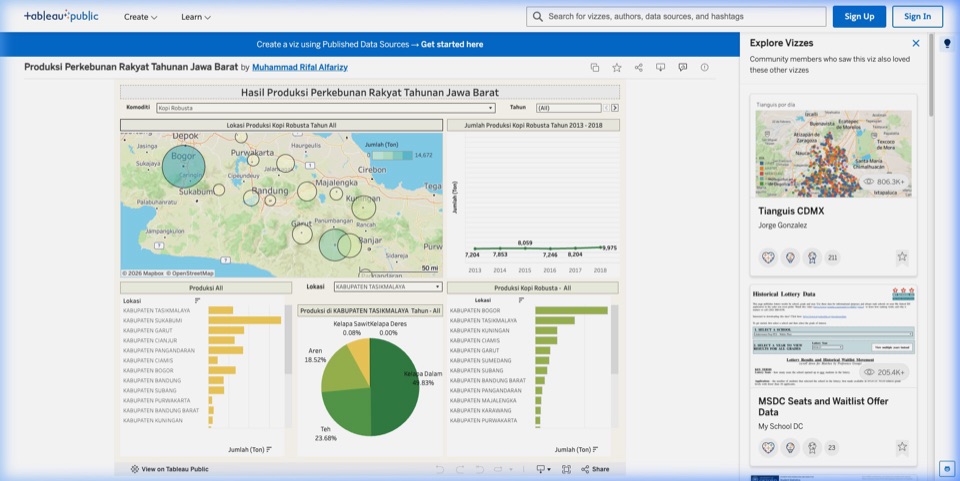Click the next arrow of Tahun filter

(x=615, y=108)
